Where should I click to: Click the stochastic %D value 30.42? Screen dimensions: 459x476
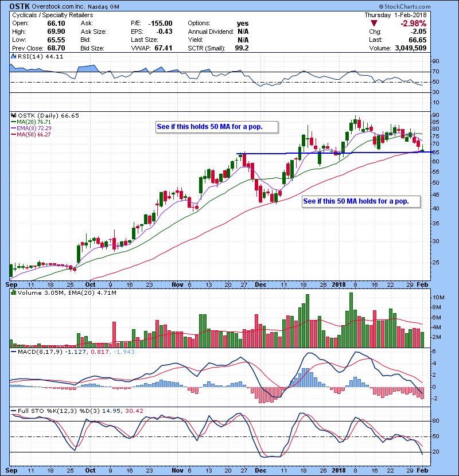[134, 411]
